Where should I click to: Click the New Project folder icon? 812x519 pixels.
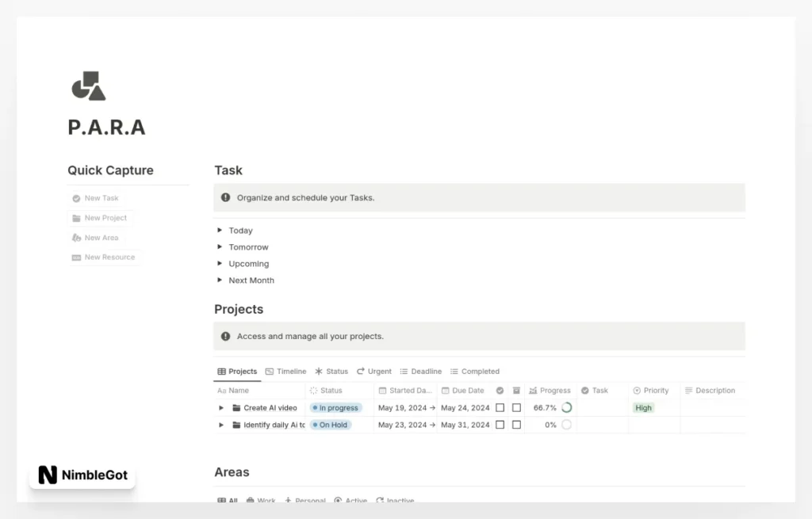pos(77,218)
